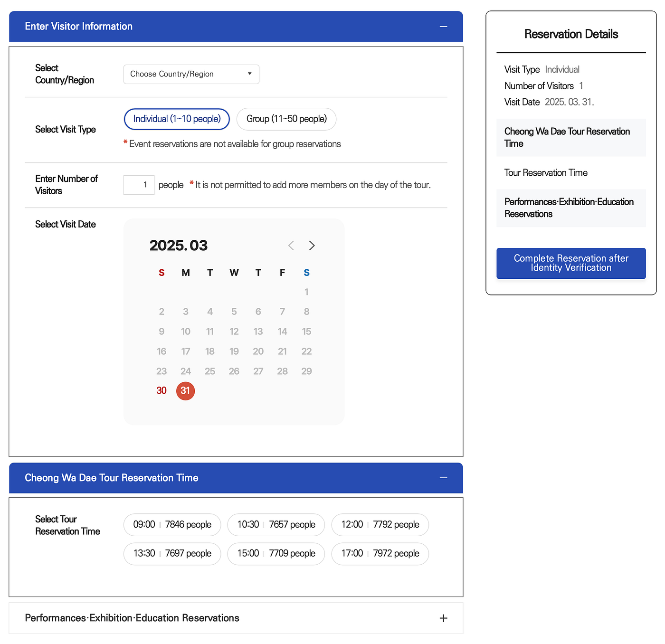
Task: Select Individual (1~10 people) visit type
Action: (x=177, y=119)
